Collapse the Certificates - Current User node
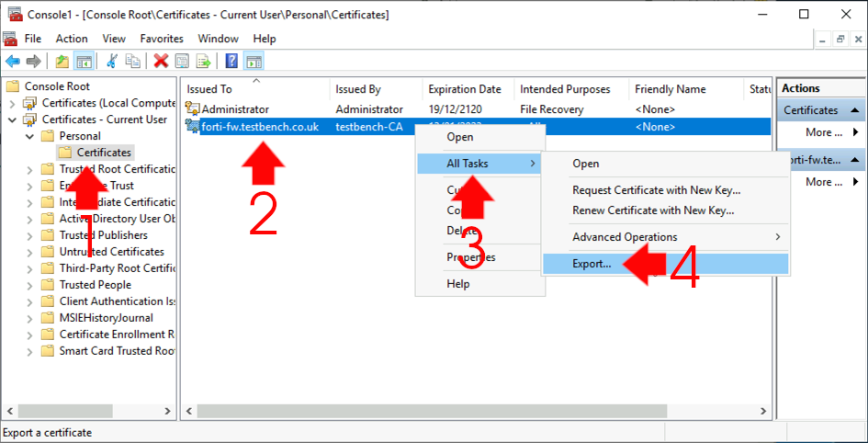868x443 pixels. (x=13, y=119)
